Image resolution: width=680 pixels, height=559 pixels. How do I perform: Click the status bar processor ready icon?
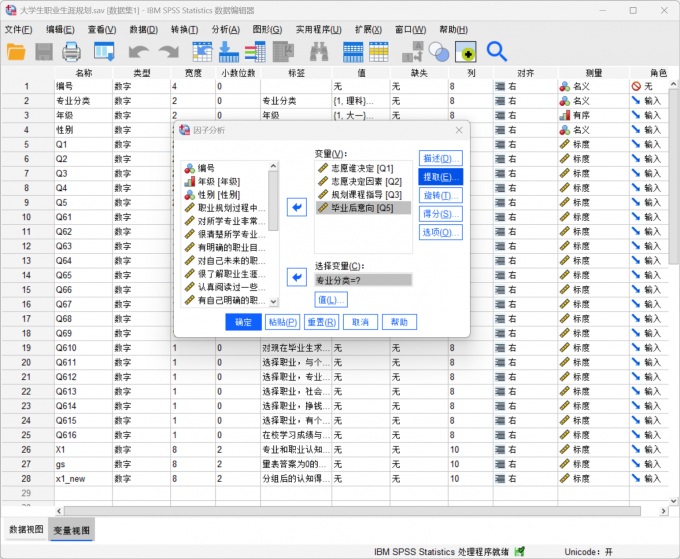[520, 552]
